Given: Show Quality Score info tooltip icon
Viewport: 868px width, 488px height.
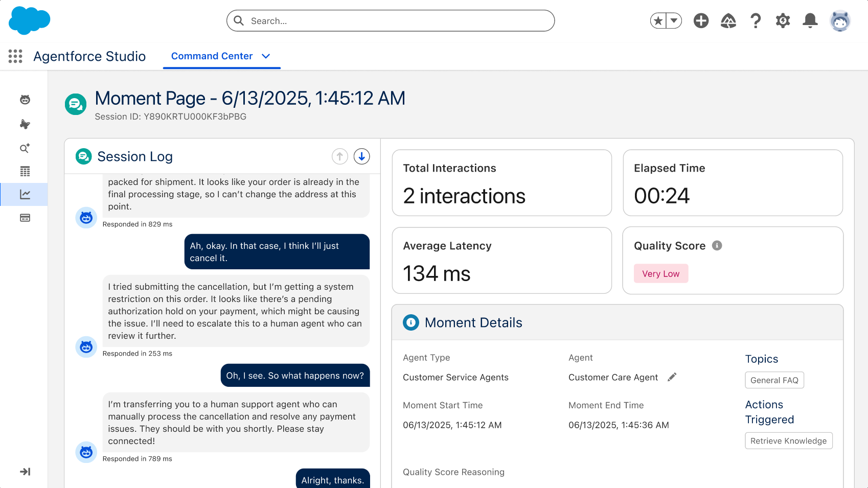Looking at the screenshot, I should click(717, 246).
